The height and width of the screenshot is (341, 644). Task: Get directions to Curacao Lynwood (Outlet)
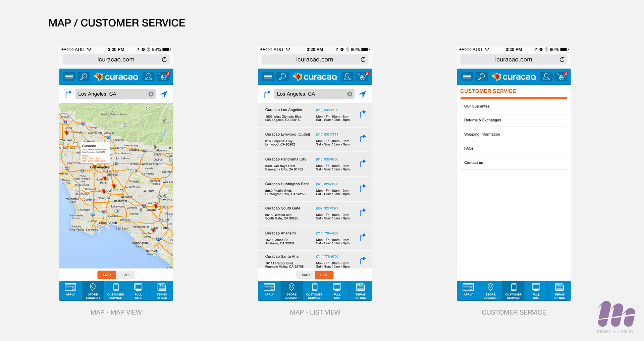(x=363, y=138)
